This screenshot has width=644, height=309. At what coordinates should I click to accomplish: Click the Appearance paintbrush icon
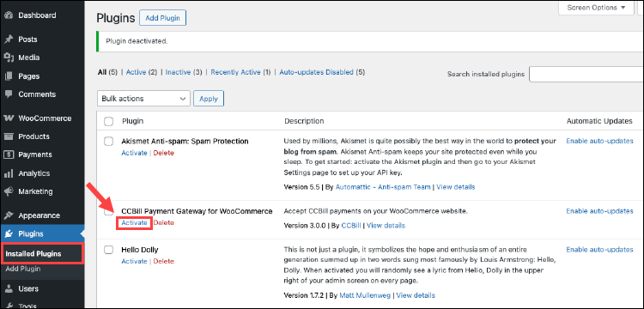click(x=9, y=215)
